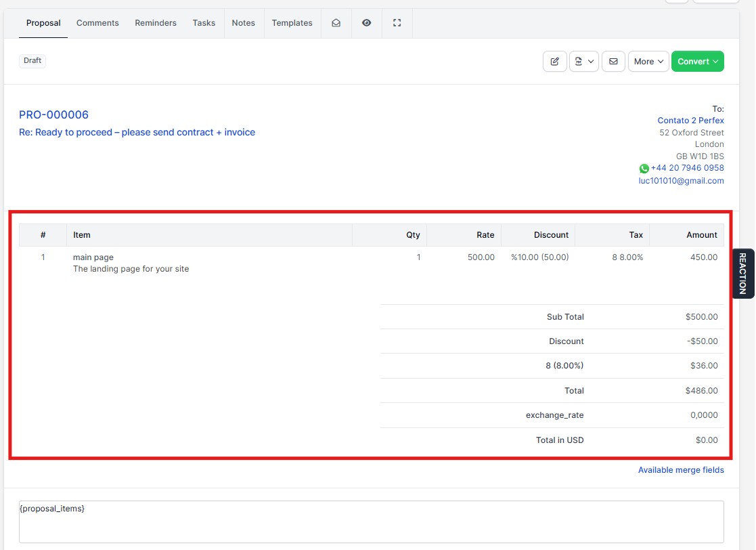Click the edit proposal pencil icon
This screenshot has height=550, width=756.
coord(555,61)
